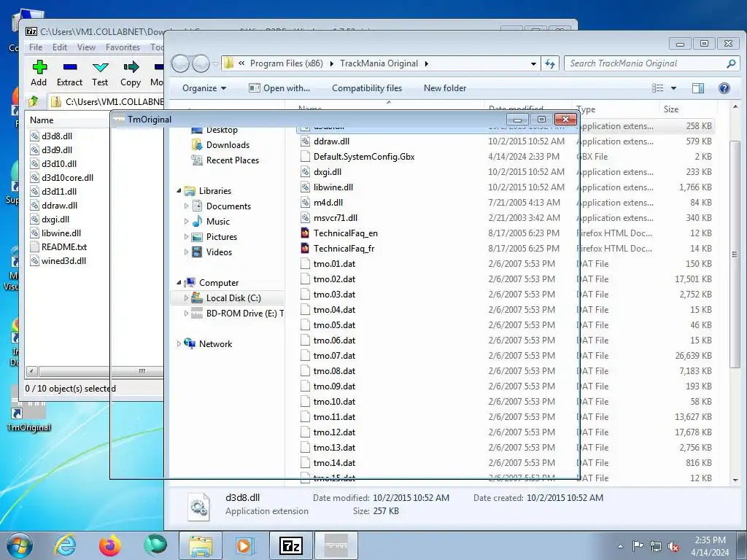Viewport: 747px width, 560px height.
Task: Launch Firefox from the taskbar
Action: point(110,545)
